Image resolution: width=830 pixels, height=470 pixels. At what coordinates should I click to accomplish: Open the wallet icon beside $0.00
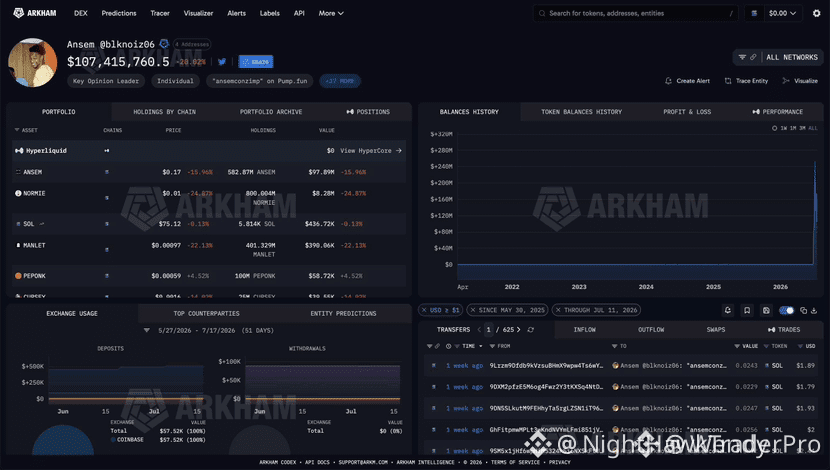754,13
